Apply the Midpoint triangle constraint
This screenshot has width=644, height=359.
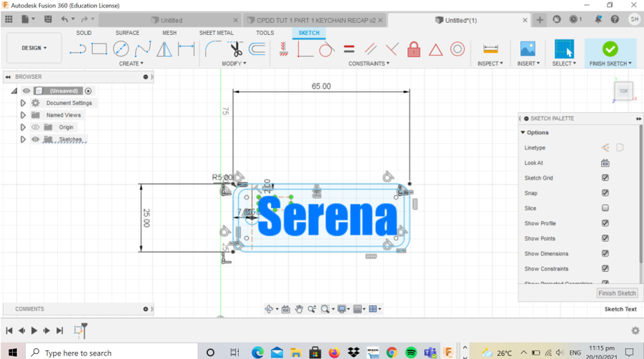click(435, 49)
